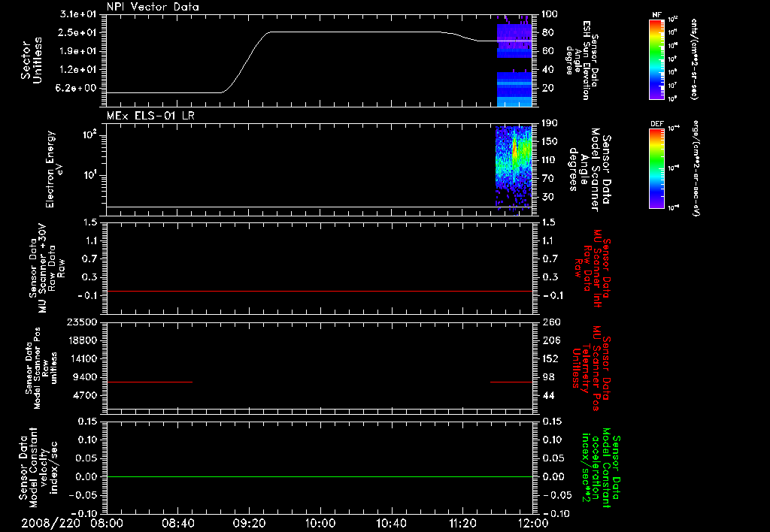
Task: Click the 23500 scanner position tick value
Action: click(x=81, y=322)
